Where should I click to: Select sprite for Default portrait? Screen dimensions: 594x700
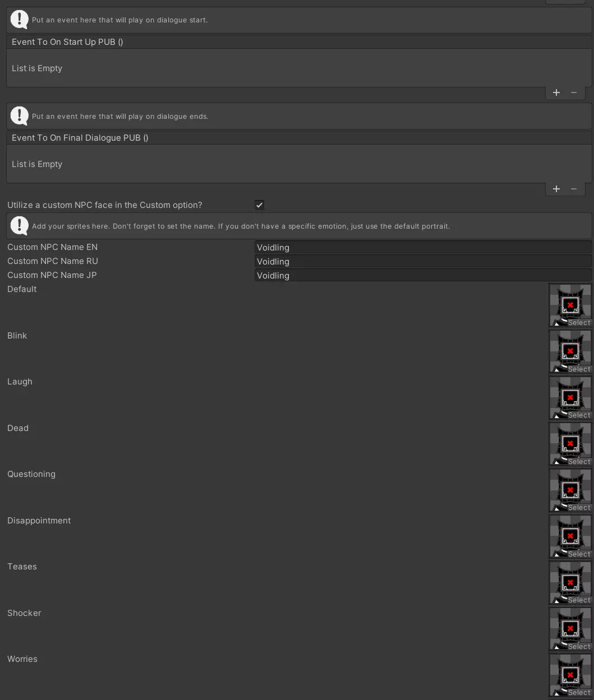pos(579,323)
